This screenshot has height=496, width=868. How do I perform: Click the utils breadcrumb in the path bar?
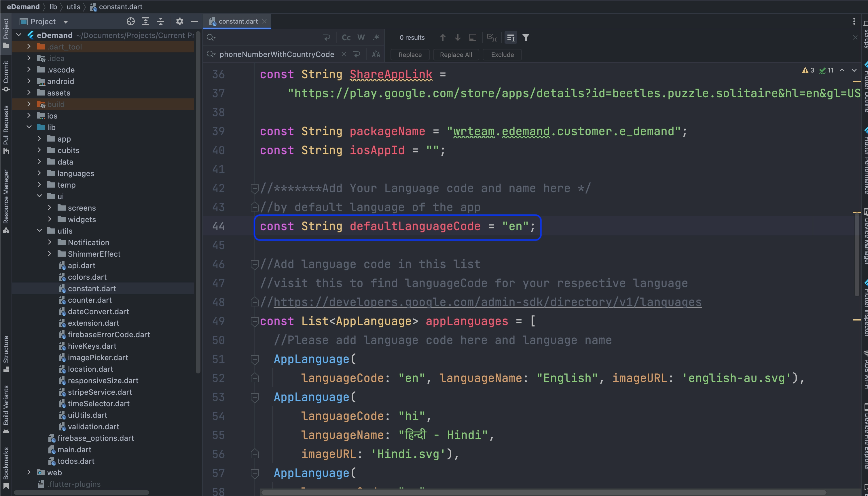(73, 7)
